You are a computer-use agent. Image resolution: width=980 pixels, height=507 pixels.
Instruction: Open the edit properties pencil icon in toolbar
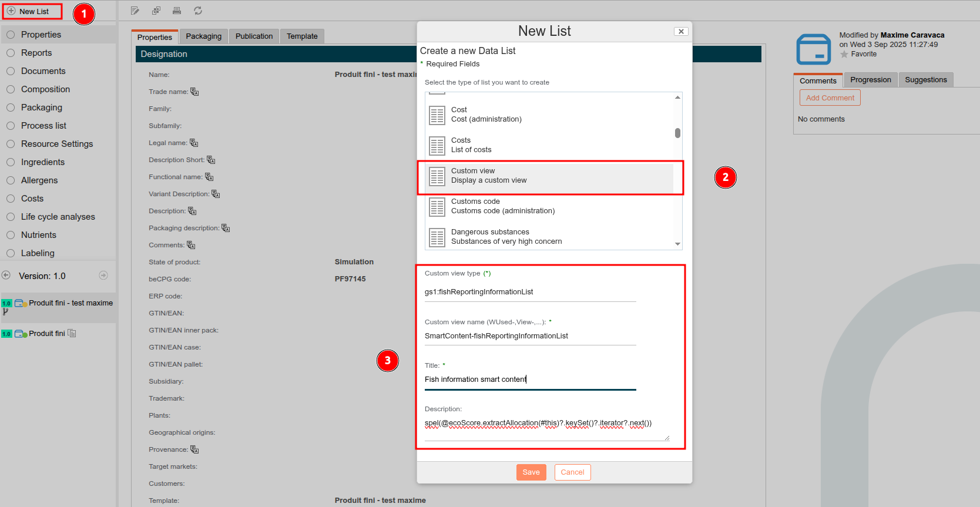(135, 11)
